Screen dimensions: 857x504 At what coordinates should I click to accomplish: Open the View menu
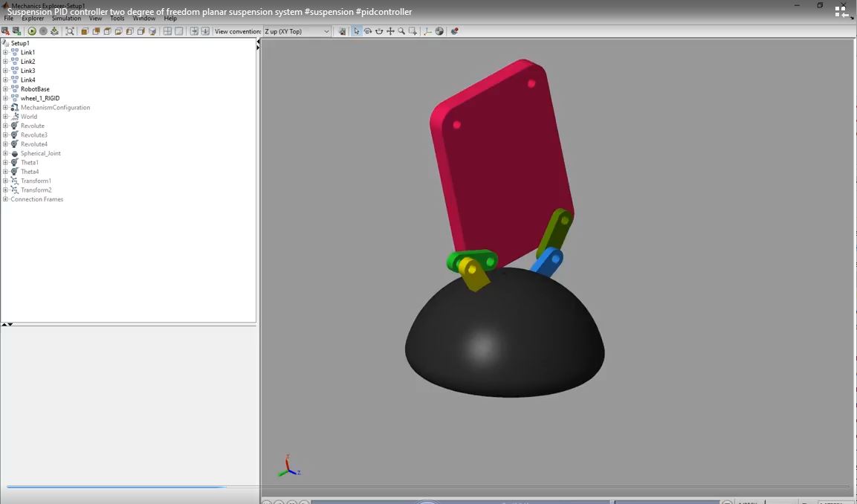pos(96,19)
